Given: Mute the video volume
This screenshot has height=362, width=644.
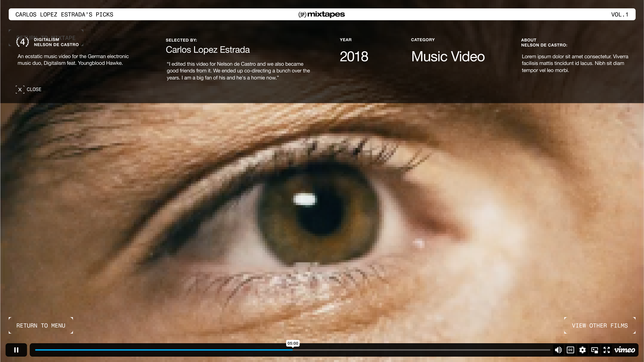Looking at the screenshot, I should (558, 350).
